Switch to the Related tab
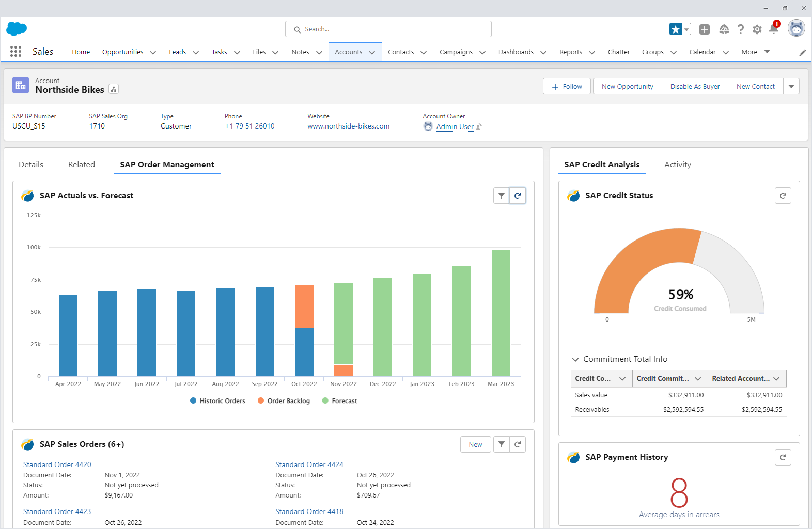This screenshot has width=812, height=529. (82, 165)
